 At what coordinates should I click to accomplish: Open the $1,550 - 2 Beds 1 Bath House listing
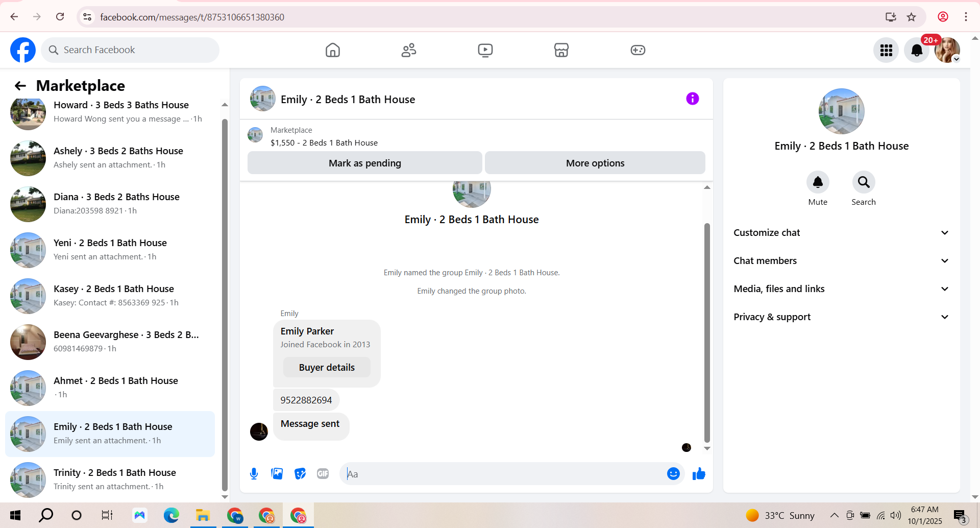tap(324, 143)
